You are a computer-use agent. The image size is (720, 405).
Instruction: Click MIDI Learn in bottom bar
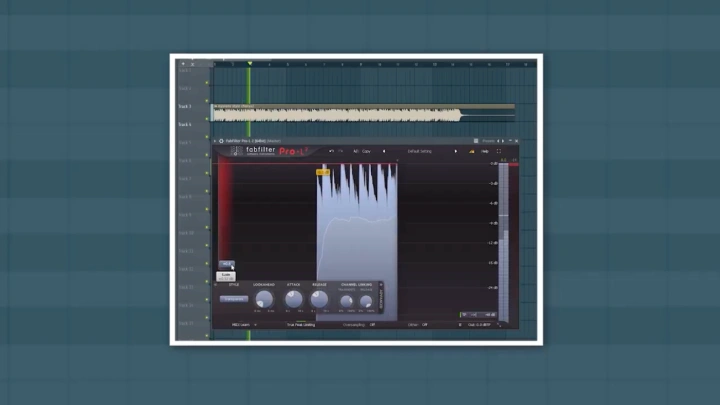point(241,325)
